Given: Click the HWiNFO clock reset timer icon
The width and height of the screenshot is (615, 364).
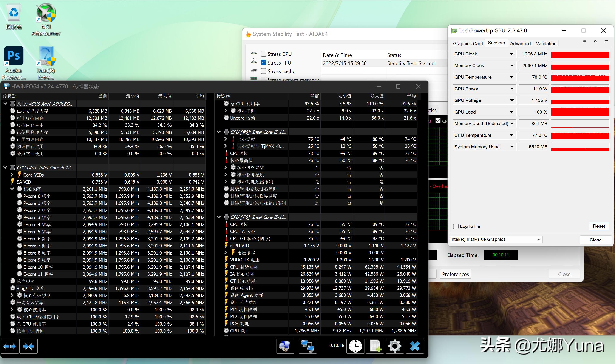Looking at the screenshot, I should click(355, 346).
